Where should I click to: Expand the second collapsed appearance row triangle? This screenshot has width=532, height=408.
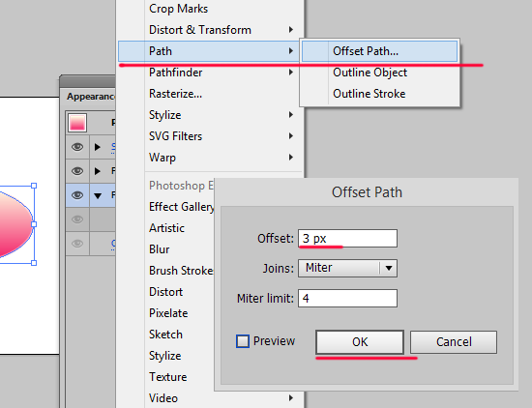coord(98,171)
